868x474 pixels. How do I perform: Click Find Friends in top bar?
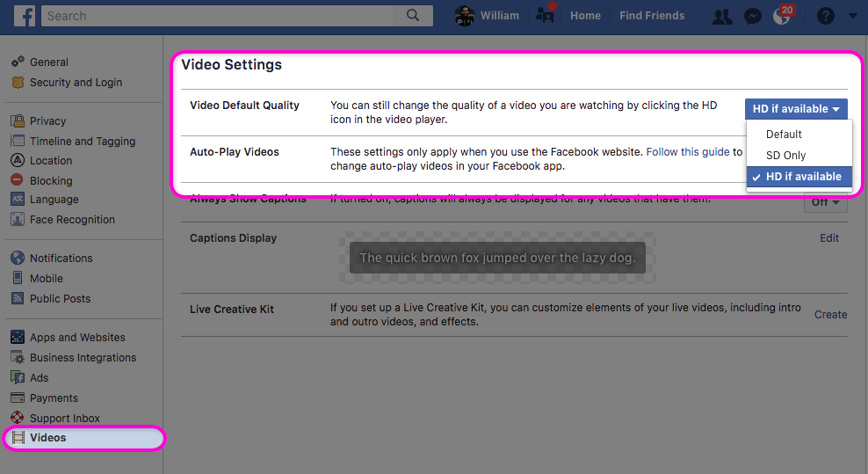652,16
